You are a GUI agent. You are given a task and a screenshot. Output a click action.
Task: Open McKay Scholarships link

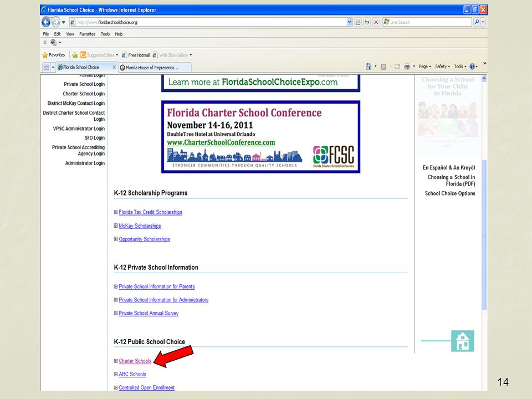[x=140, y=226]
